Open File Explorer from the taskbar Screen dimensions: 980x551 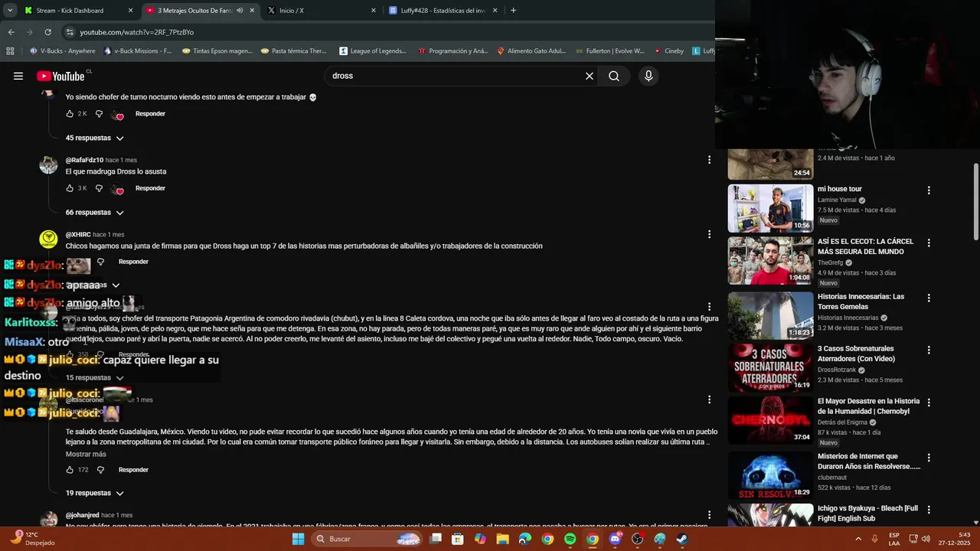pyautogui.click(x=502, y=539)
